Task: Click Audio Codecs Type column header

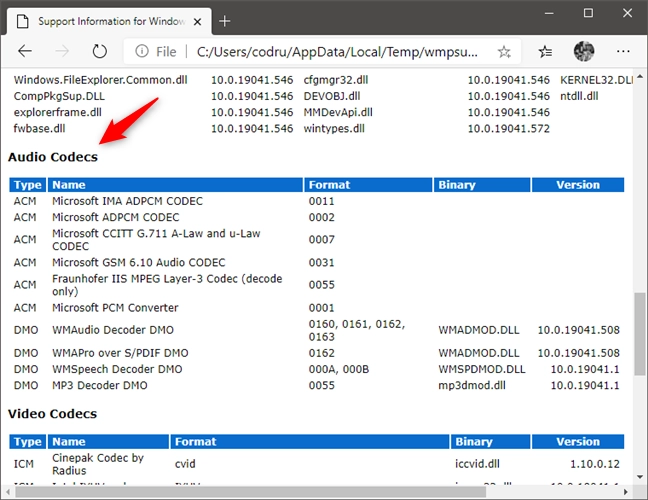Action: click(x=28, y=185)
